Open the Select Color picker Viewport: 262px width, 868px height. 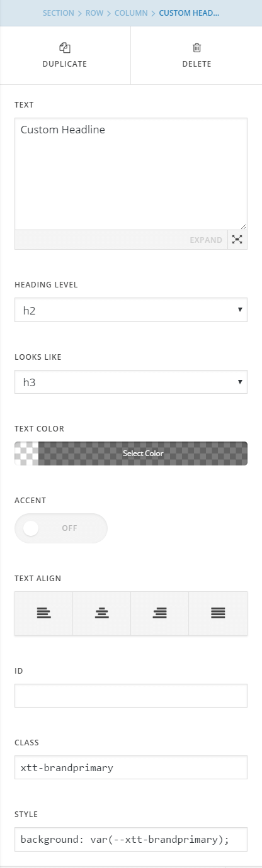[x=143, y=453]
